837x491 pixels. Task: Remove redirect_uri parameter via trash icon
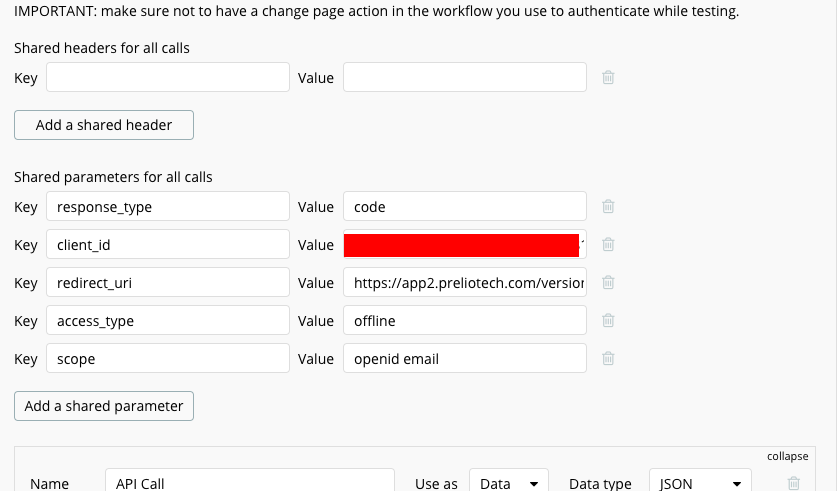click(x=608, y=283)
